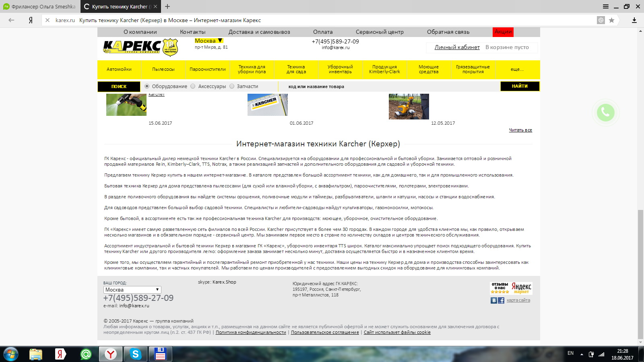The image size is (644, 362).
Task: Open the 'Контакты' menu item
Action: pos(193,32)
